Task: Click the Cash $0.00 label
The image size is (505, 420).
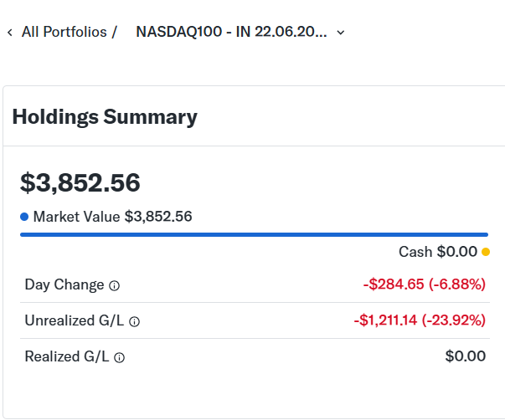Action: (438, 252)
